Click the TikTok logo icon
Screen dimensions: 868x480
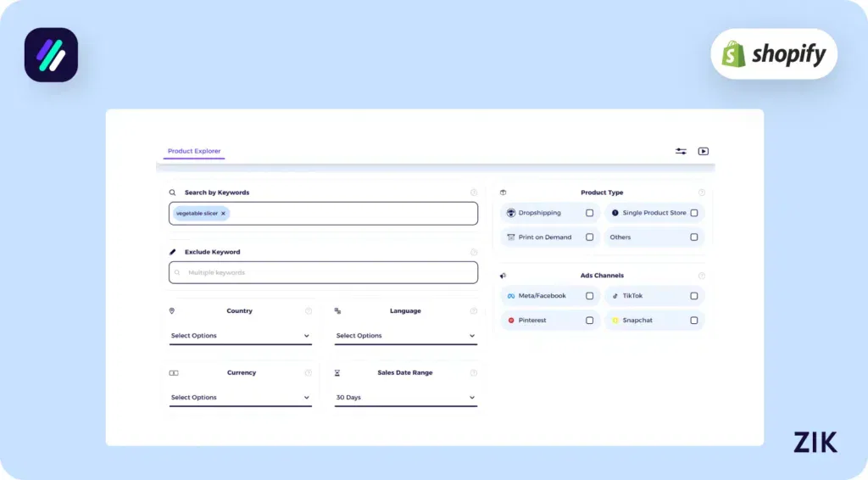615,296
